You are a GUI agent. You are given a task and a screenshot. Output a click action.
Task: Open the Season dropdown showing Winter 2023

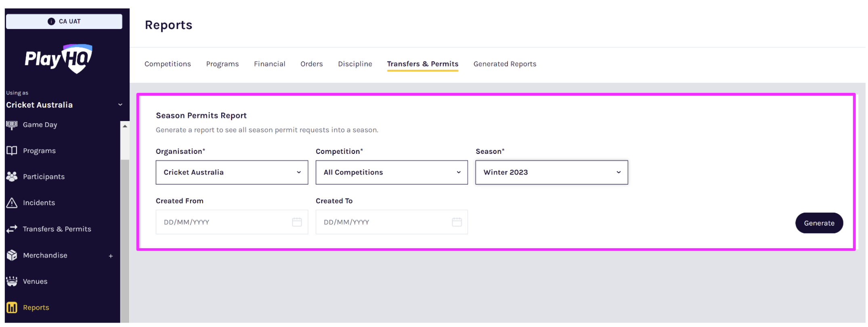pyautogui.click(x=551, y=172)
